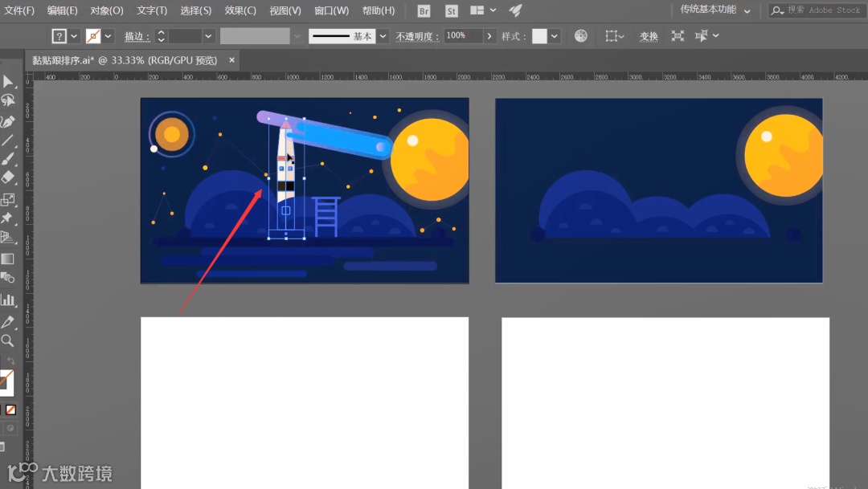Click the stroke weight input field
The height and width of the screenshot is (489, 868).
185,36
